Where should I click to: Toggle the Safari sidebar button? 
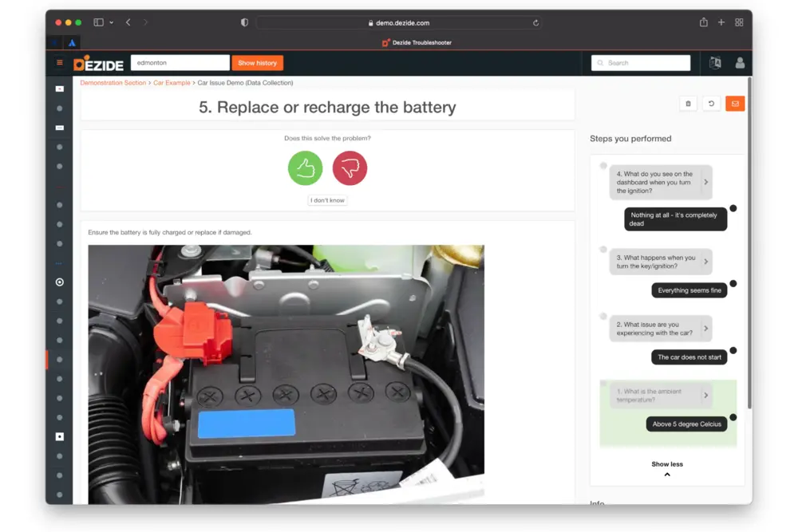click(x=99, y=22)
